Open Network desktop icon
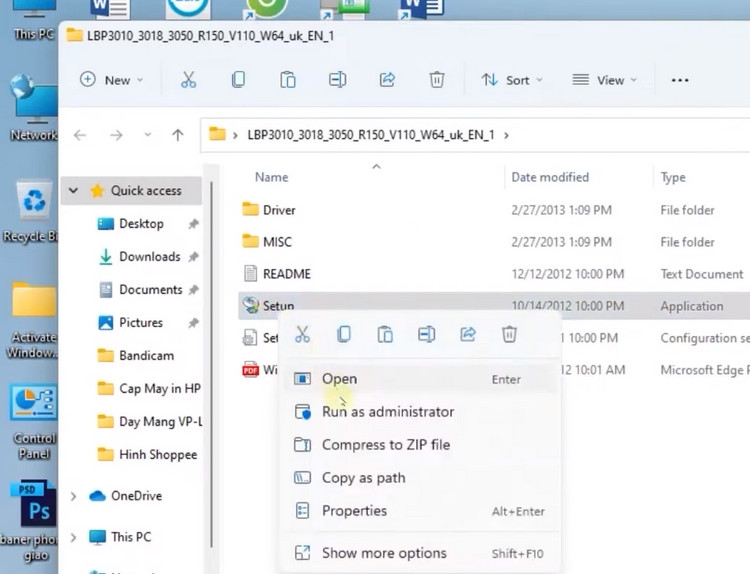This screenshot has width=750, height=574. click(x=33, y=109)
